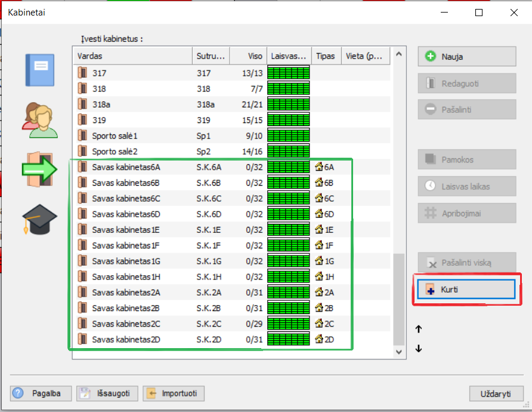This screenshot has width=532, height=412.
Task: Open the teachers people icon in sidebar
Action: (39, 120)
